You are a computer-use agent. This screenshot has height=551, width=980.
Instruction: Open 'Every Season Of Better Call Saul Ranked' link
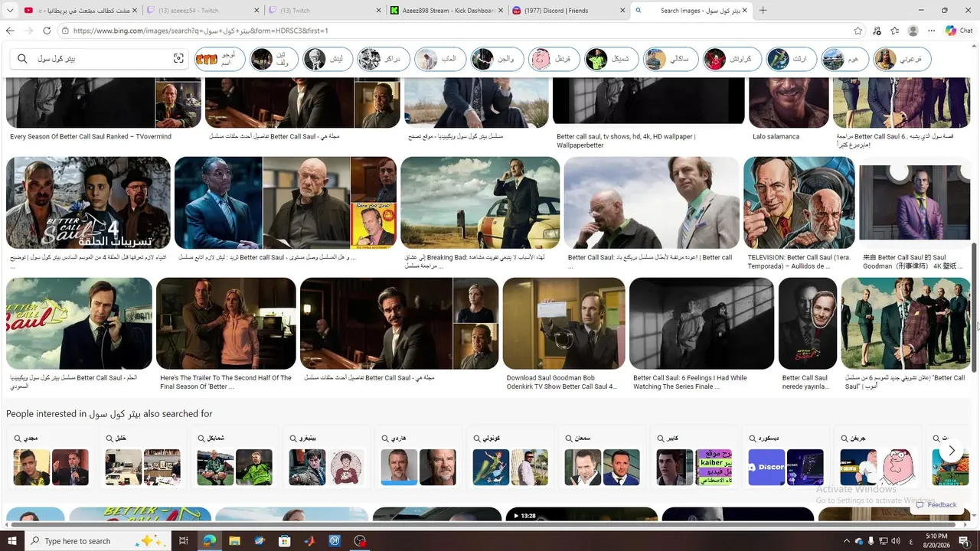[x=91, y=137]
